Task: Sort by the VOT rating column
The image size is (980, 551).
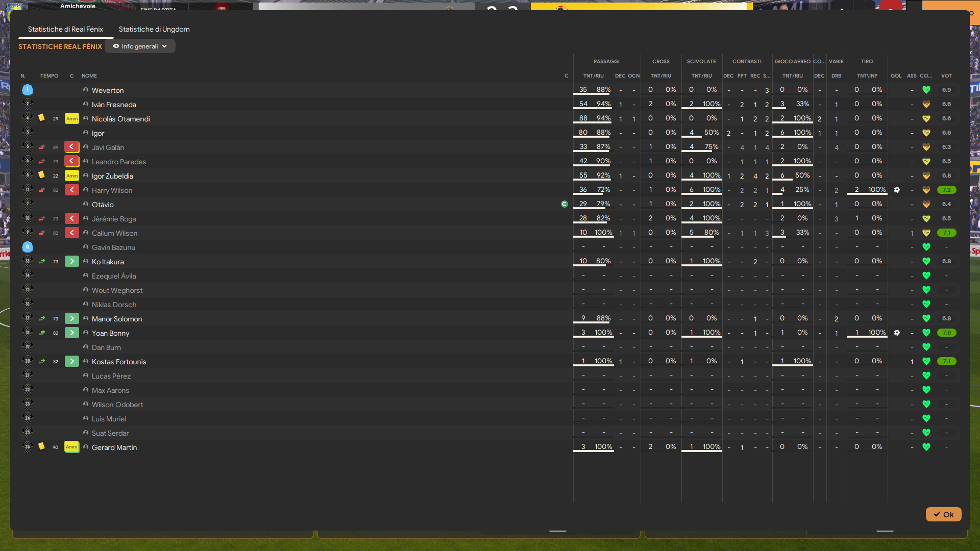Action: tap(946, 76)
